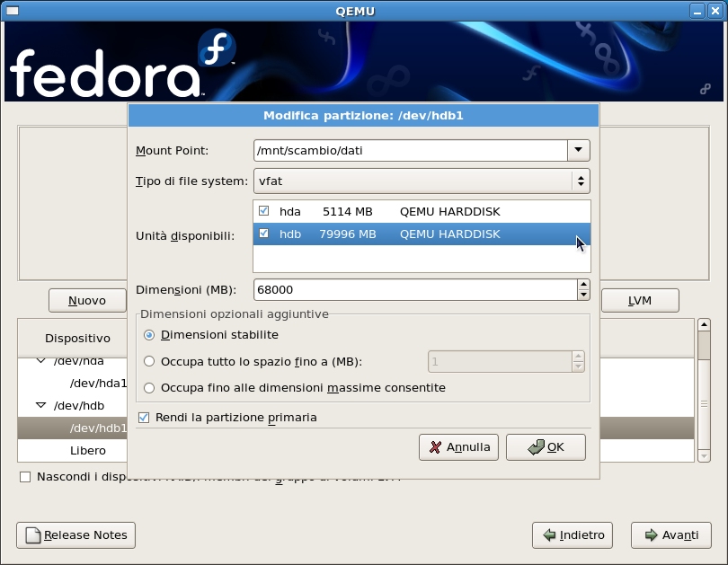
Task: Click the Dimensioni (MB) input field
Action: [x=415, y=290]
